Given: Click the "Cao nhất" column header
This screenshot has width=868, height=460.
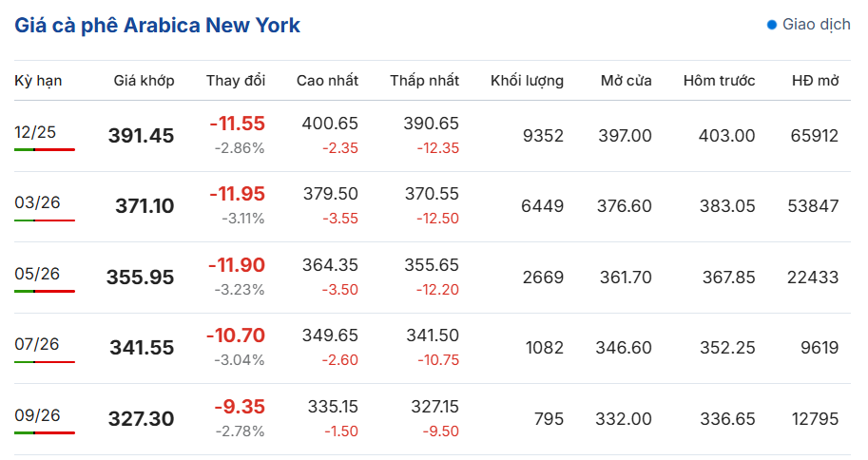Looking at the screenshot, I should pyautogui.click(x=327, y=81).
